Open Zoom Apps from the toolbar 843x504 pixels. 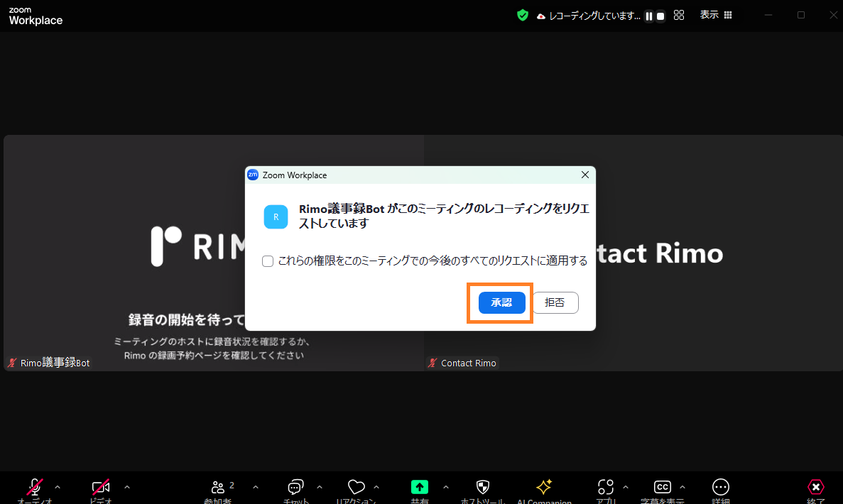click(604, 488)
